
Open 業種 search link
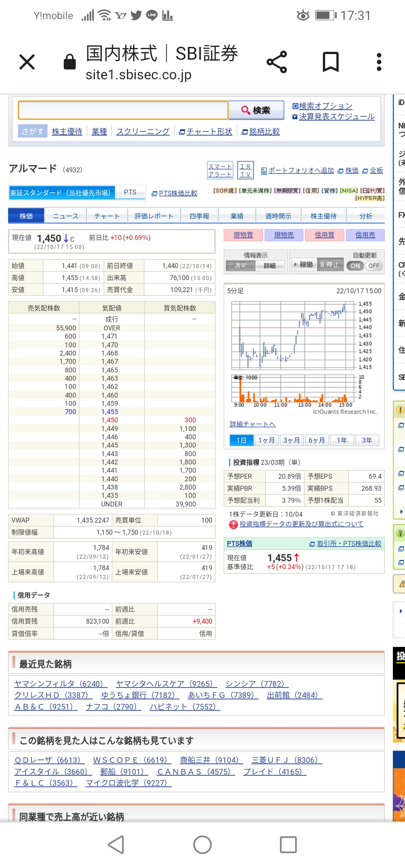99,131
